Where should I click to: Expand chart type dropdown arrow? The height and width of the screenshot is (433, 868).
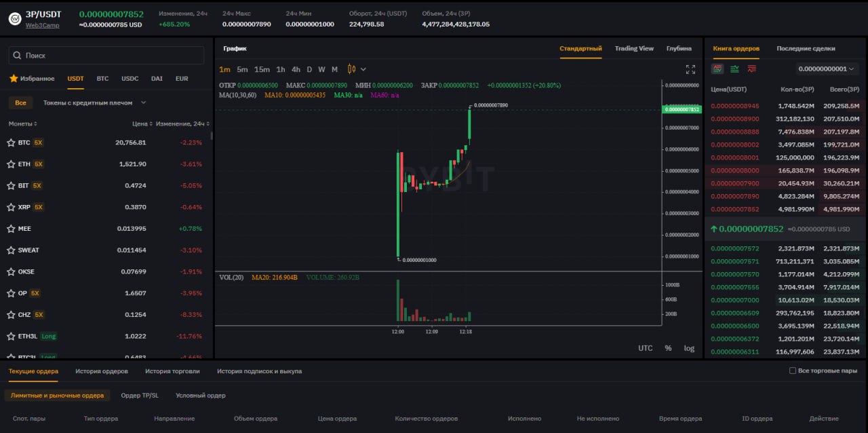tap(363, 69)
